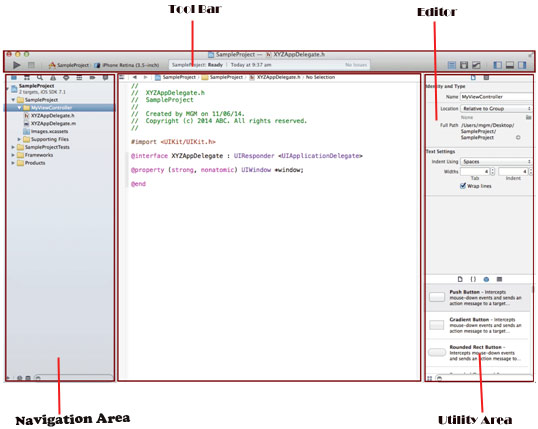The height and width of the screenshot is (429, 538).
Task: Go back with the jump bar arrow
Action: (x=135, y=77)
